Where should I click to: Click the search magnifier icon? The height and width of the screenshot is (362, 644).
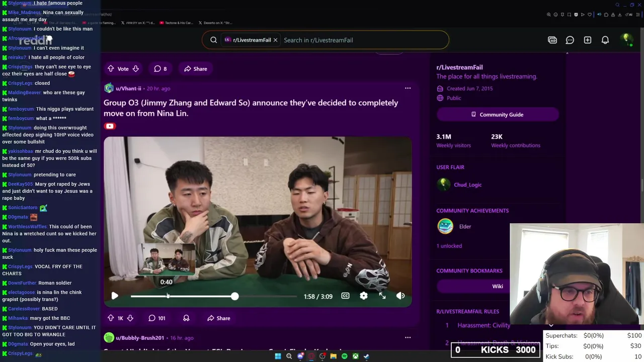[214, 40]
